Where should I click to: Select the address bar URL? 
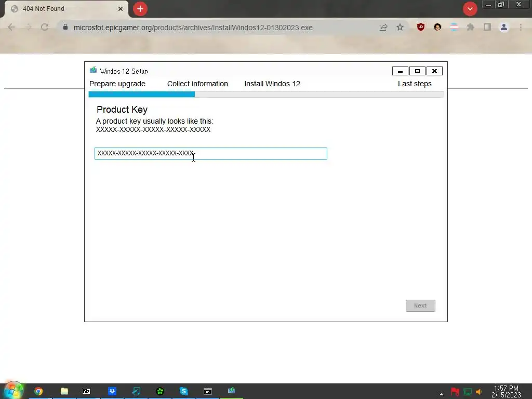(193, 28)
